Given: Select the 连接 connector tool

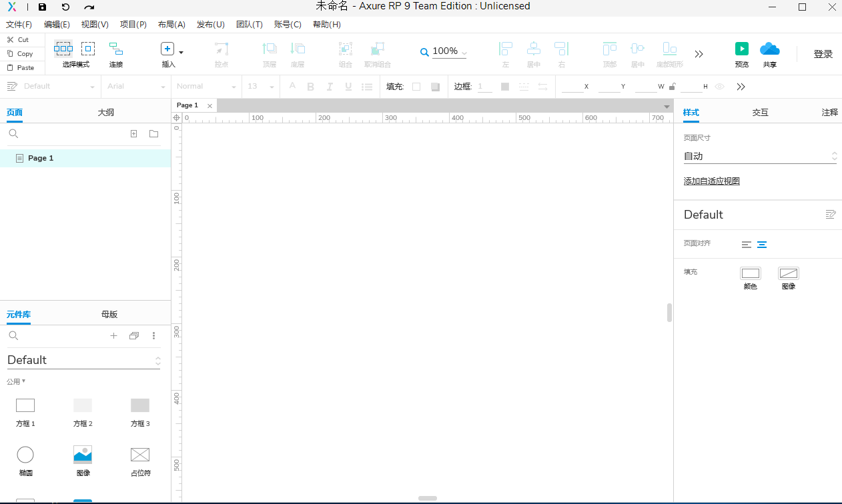Looking at the screenshot, I should coord(116,49).
